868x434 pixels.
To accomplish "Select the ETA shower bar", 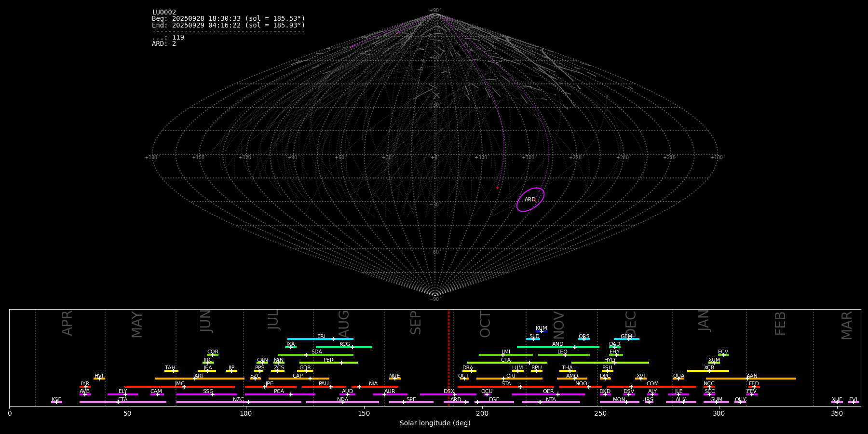I will point(123,402).
